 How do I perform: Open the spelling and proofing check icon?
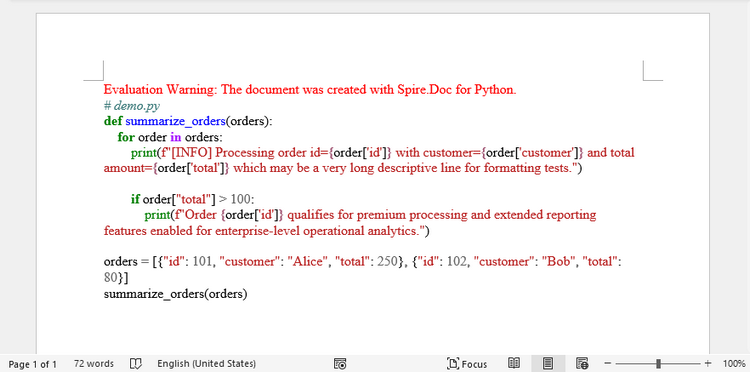tap(136, 364)
